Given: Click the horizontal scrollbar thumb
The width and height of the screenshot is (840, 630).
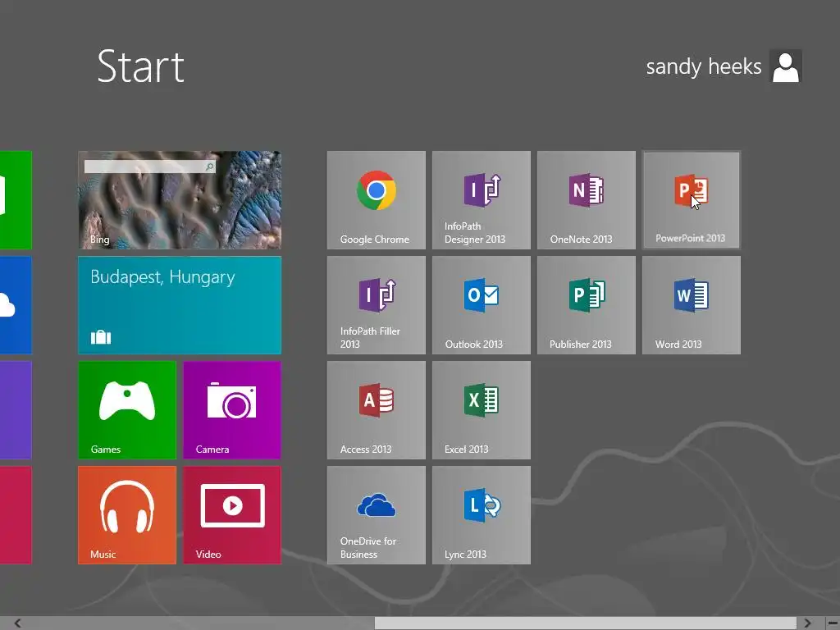Looking at the screenshot, I should click(x=586, y=623).
